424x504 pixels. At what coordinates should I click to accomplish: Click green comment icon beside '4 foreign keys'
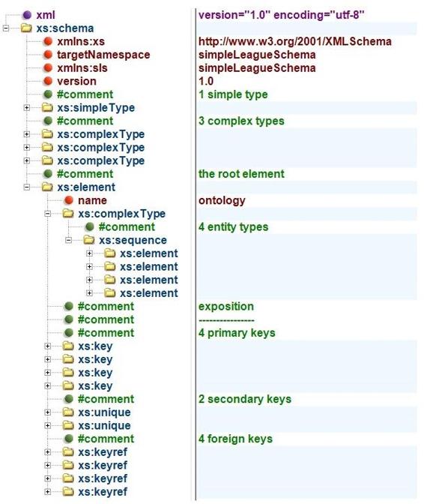click(69, 439)
